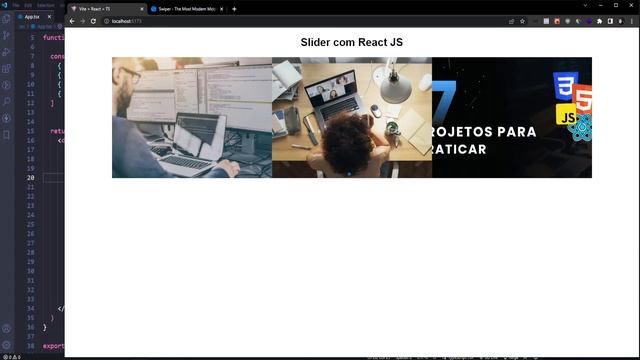Open the Chrome side panel icon
640x360 pixels.
click(x=610, y=21)
